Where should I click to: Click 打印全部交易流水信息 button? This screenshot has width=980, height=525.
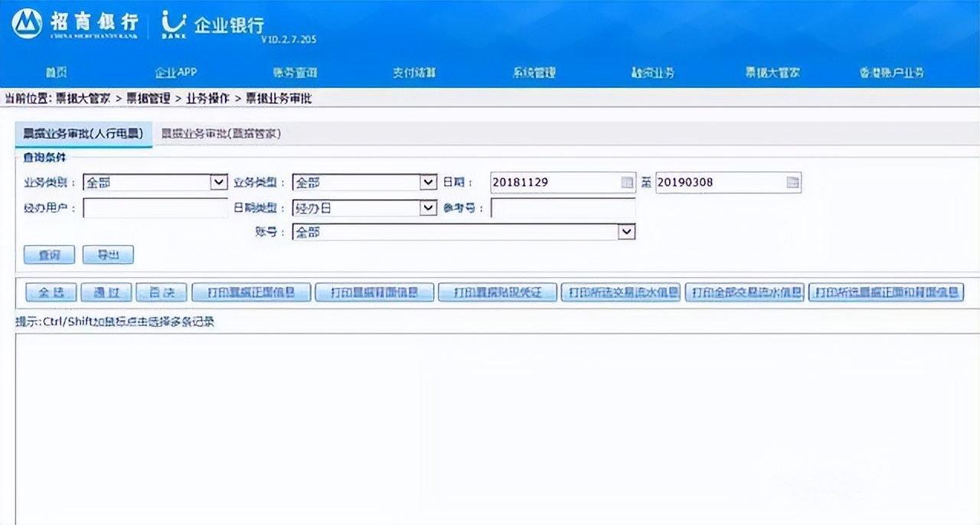click(744, 292)
